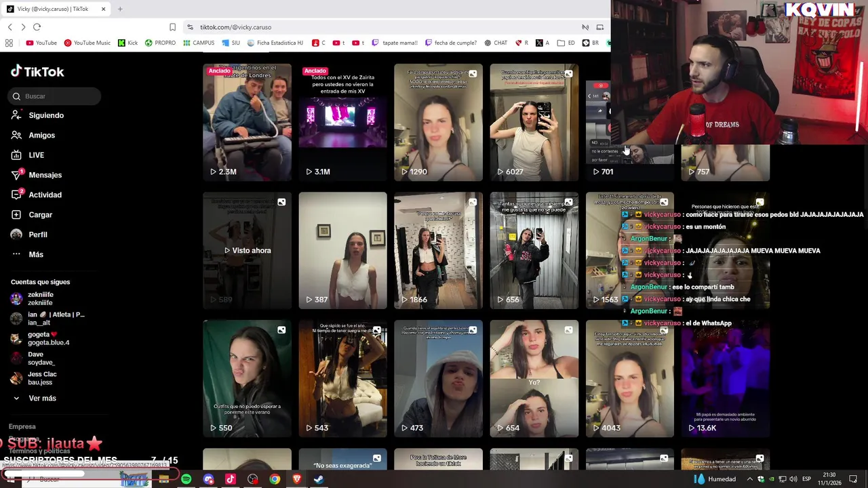
Task: Open the CAMPUS bookmark
Action: tap(199, 43)
